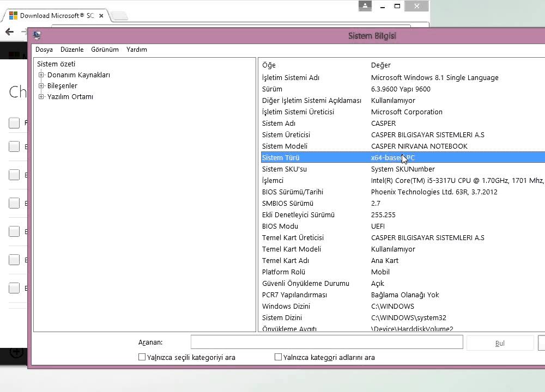Image resolution: width=545 pixels, height=392 pixels.
Task: Minimize the browser window
Action: coord(383,6)
